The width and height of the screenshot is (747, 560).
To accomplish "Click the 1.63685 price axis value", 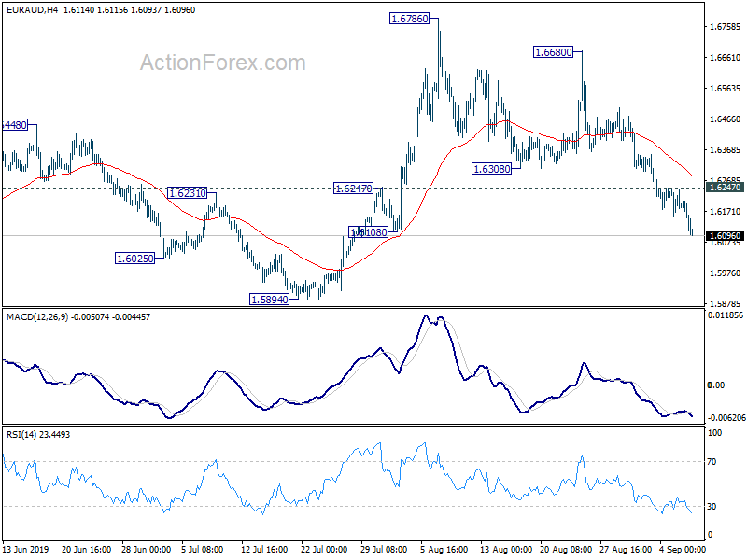I will pyautogui.click(x=726, y=150).
